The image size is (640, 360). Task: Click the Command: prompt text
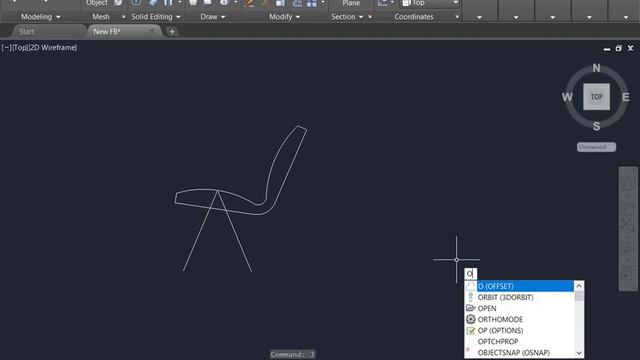click(292, 354)
